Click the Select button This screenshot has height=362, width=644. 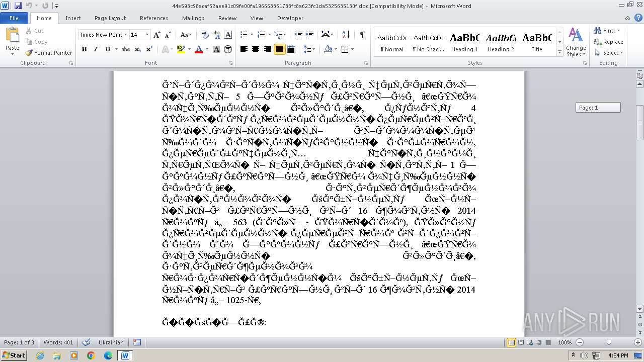(x=608, y=53)
